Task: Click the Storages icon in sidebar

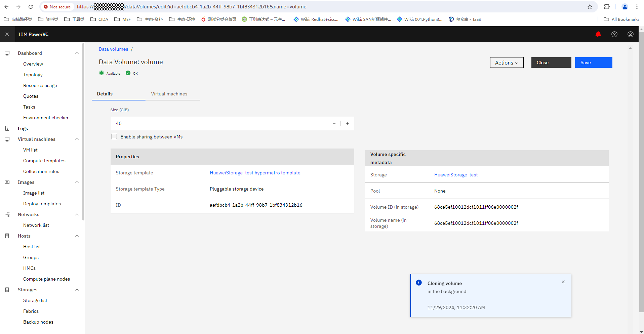Action: 7,290
